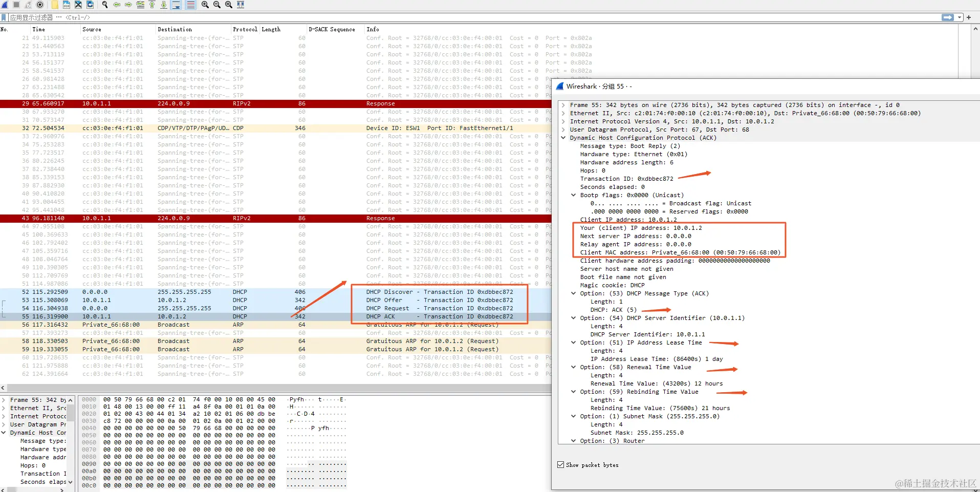
Task: Select RIPv2 Response packet 29
Action: point(275,103)
